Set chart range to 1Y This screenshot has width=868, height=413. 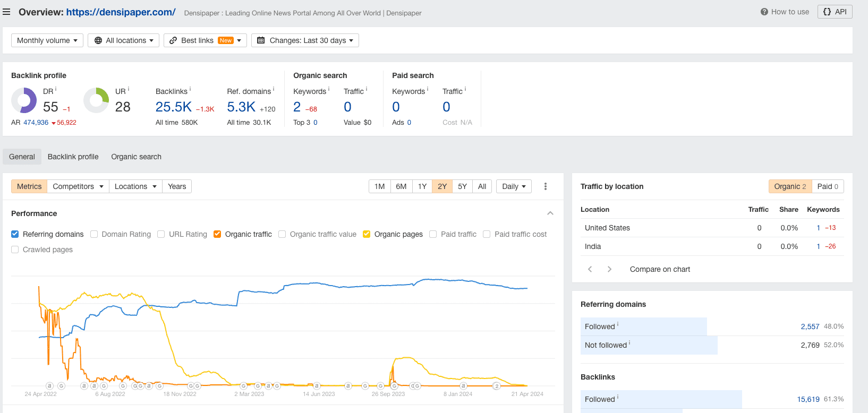[x=422, y=186]
